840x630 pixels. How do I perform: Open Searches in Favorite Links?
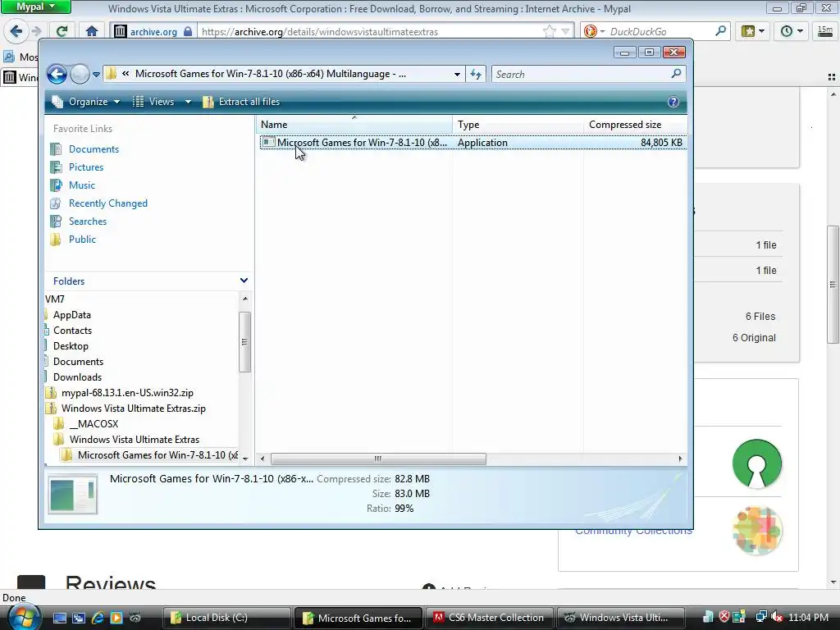87,221
